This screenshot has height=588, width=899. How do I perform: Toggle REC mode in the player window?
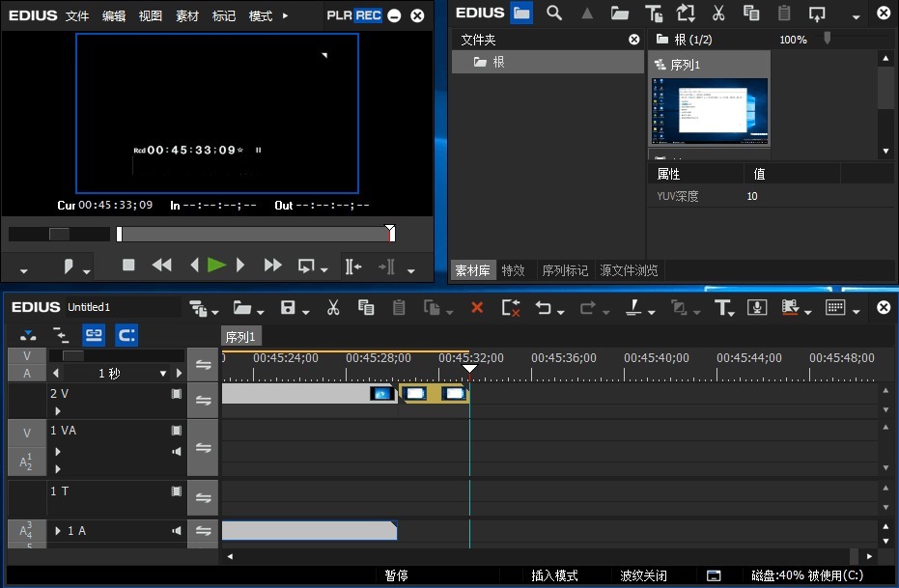tap(368, 15)
